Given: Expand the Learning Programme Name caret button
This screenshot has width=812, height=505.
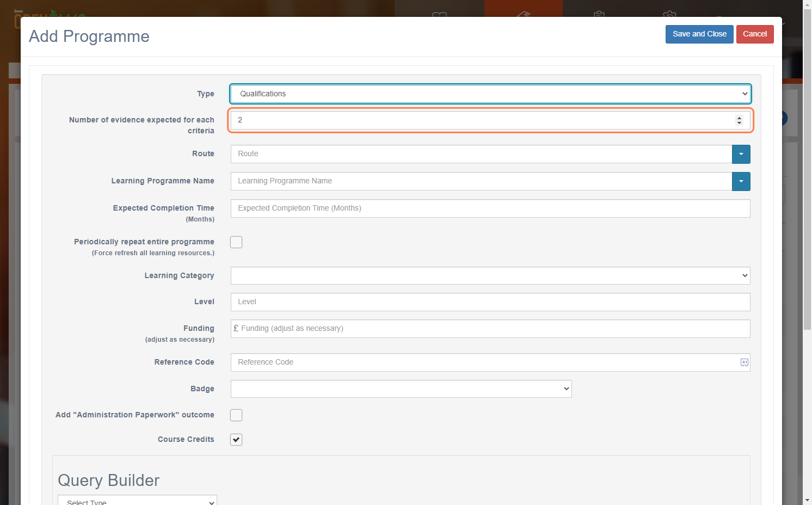Looking at the screenshot, I should pos(741,181).
